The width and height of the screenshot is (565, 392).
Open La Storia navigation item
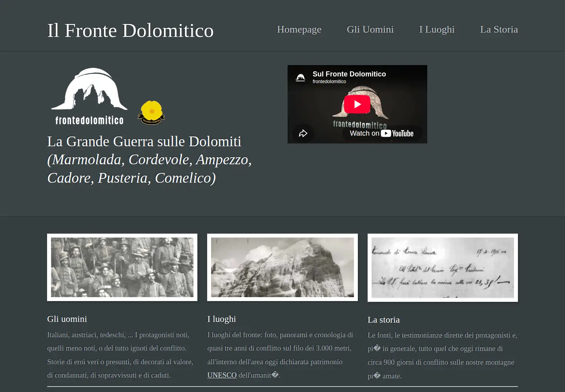pos(499,29)
